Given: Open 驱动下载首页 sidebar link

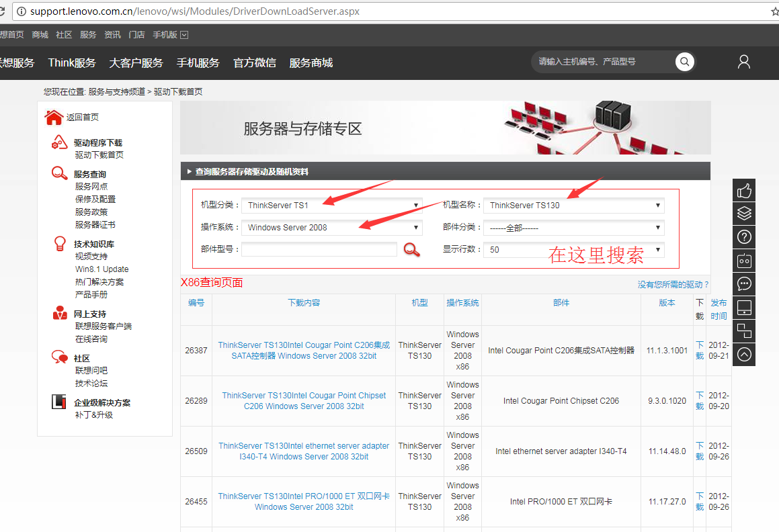Looking at the screenshot, I should coord(99,155).
